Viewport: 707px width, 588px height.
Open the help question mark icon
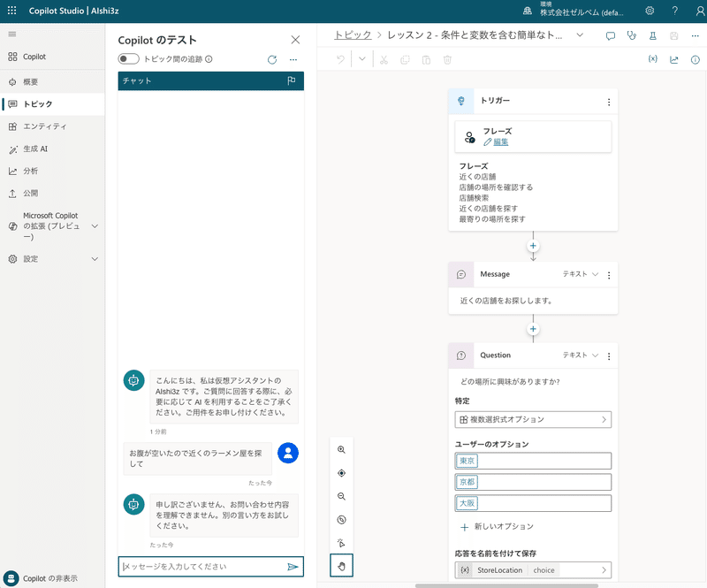tap(674, 11)
